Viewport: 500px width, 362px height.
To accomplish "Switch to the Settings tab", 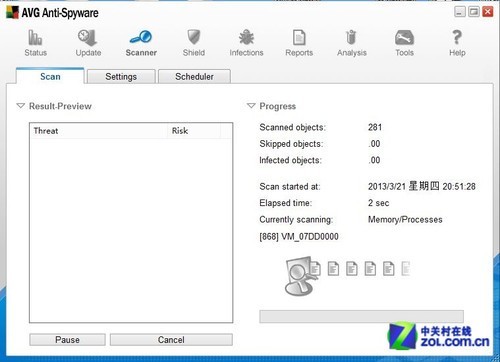I will click(x=121, y=76).
